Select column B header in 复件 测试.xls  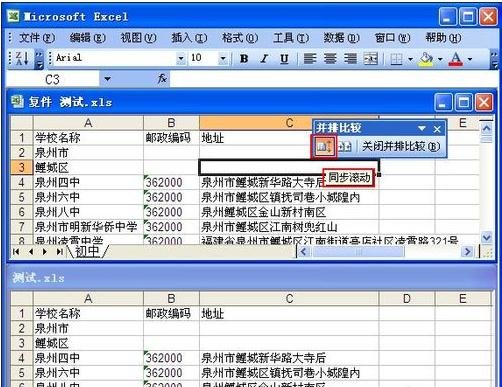coord(171,123)
